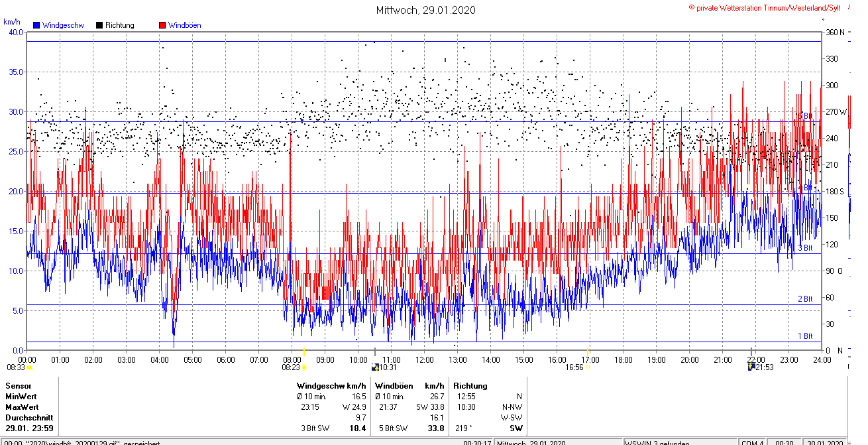Click the bold 18.4 current wind speed value
The width and height of the screenshot is (868, 445).
tap(358, 428)
